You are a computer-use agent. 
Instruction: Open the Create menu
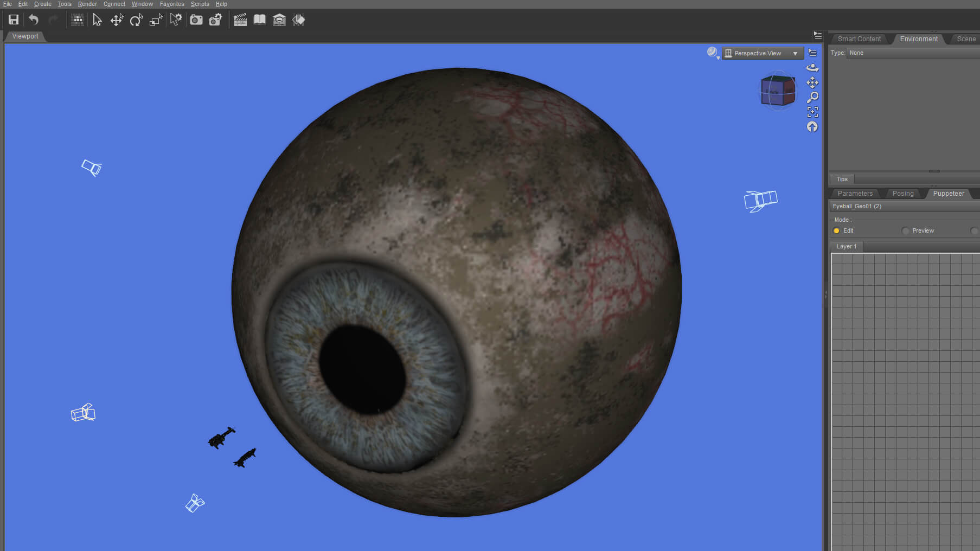(x=43, y=4)
